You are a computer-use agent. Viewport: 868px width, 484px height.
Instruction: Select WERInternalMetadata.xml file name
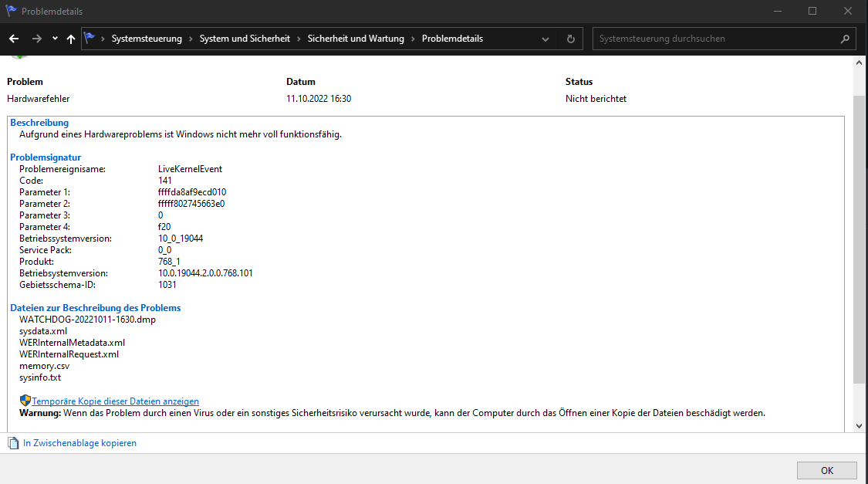coord(72,343)
